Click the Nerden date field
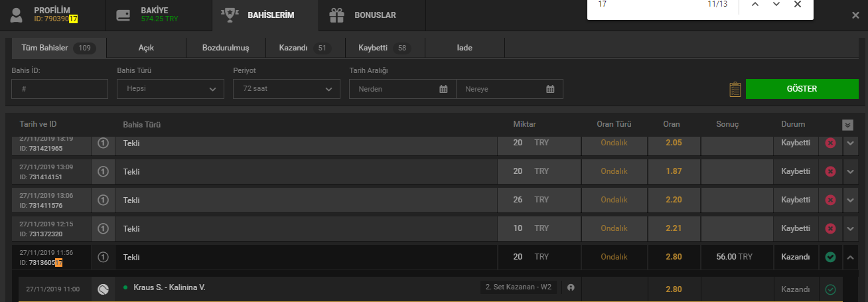This screenshot has width=868, height=302. [x=403, y=89]
